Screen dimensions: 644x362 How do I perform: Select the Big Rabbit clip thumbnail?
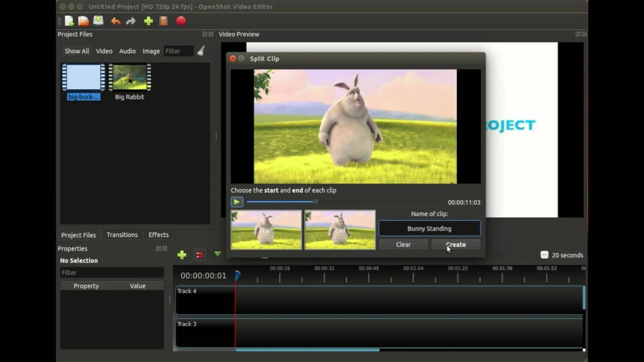pyautogui.click(x=130, y=77)
